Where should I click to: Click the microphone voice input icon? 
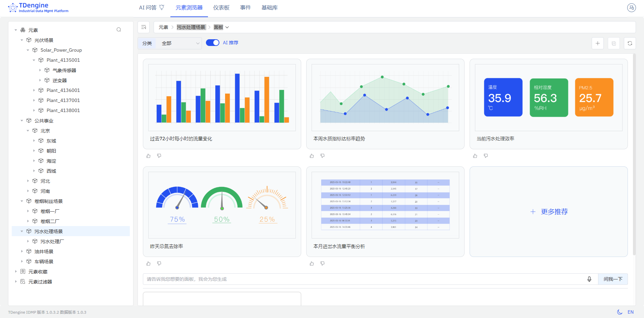click(589, 279)
